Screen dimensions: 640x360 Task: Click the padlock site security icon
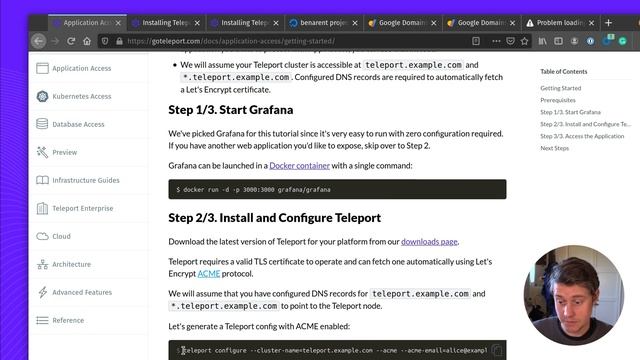[x=119, y=41]
